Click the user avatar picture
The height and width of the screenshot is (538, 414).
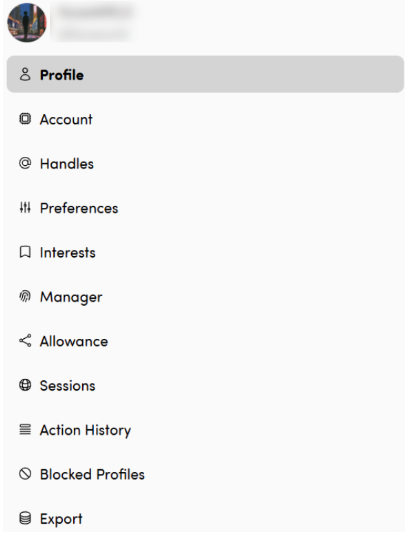[27, 23]
